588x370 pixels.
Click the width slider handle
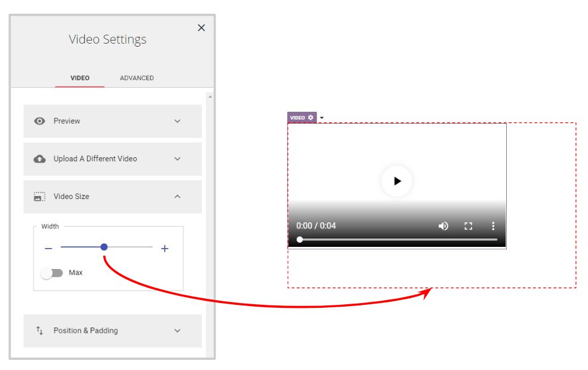pos(104,247)
